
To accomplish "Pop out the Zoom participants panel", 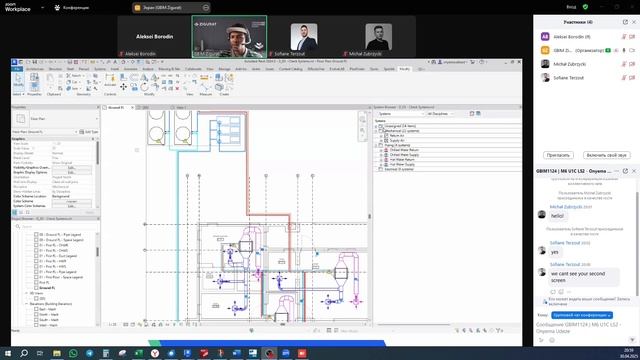I will [x=625, y=22].
